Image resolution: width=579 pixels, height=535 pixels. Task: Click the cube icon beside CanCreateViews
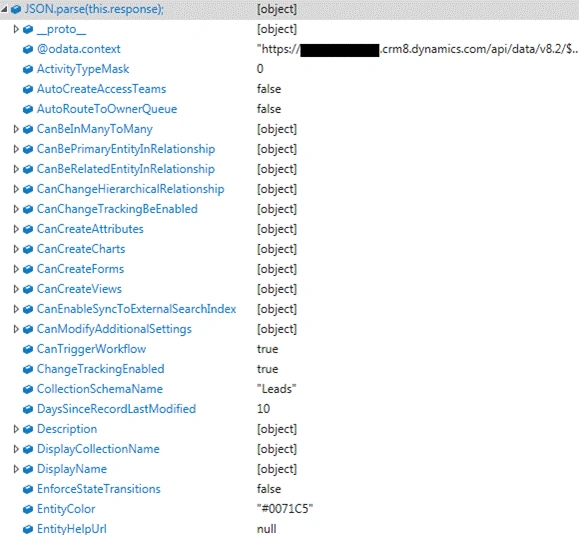pyautogui.click(x=28, y=289)
